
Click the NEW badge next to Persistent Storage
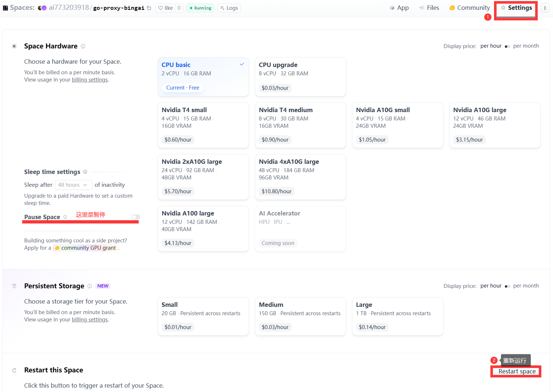click(x=103, y=286)
